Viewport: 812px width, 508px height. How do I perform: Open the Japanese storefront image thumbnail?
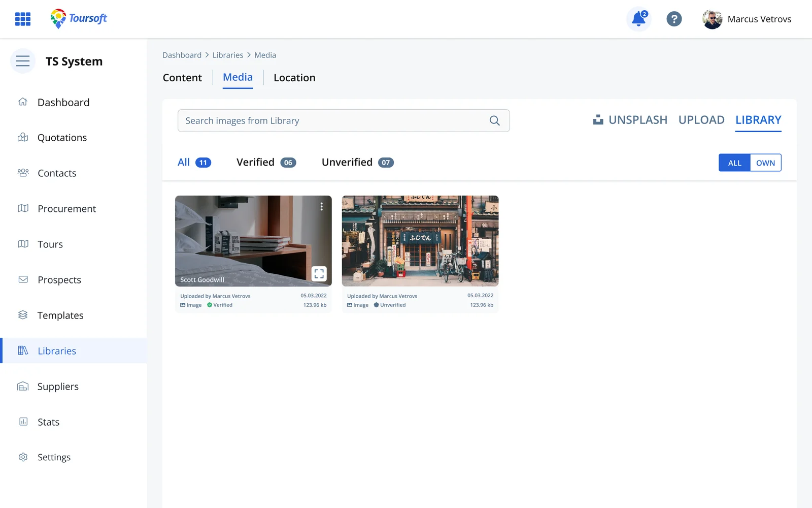click(x=420, y=241)
